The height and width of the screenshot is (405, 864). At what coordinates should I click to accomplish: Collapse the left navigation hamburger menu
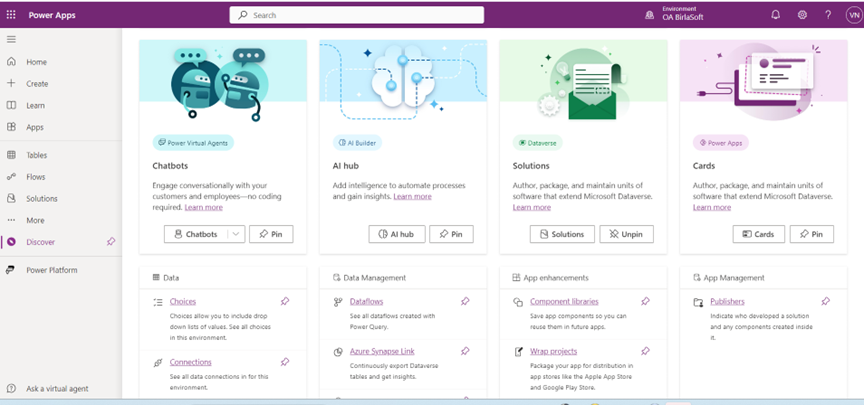point(11,39)
